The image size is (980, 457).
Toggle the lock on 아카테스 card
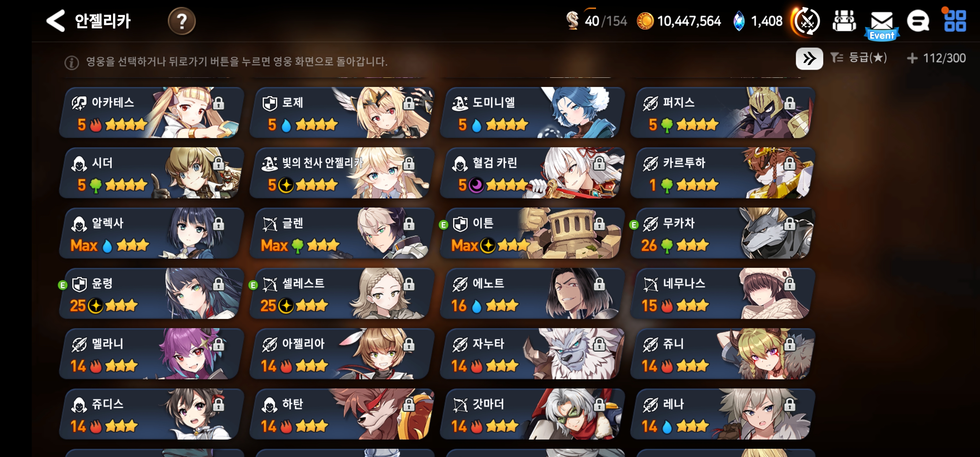218,103
